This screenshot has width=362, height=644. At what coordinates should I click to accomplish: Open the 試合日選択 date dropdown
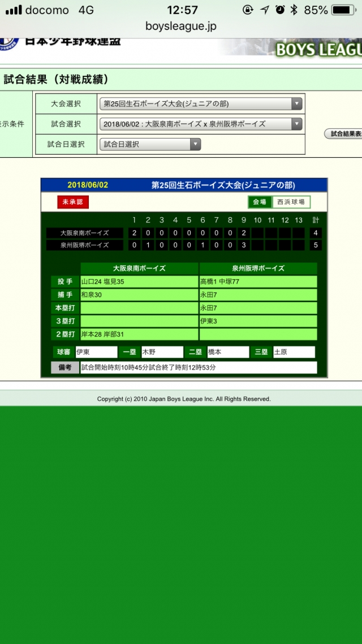[150, 144]
